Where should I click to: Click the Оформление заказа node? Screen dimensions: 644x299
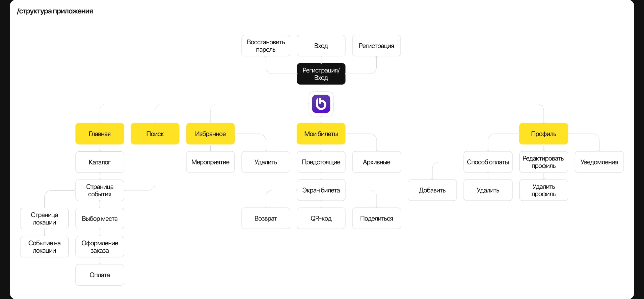pyautogui.click(x=100, y=247)
